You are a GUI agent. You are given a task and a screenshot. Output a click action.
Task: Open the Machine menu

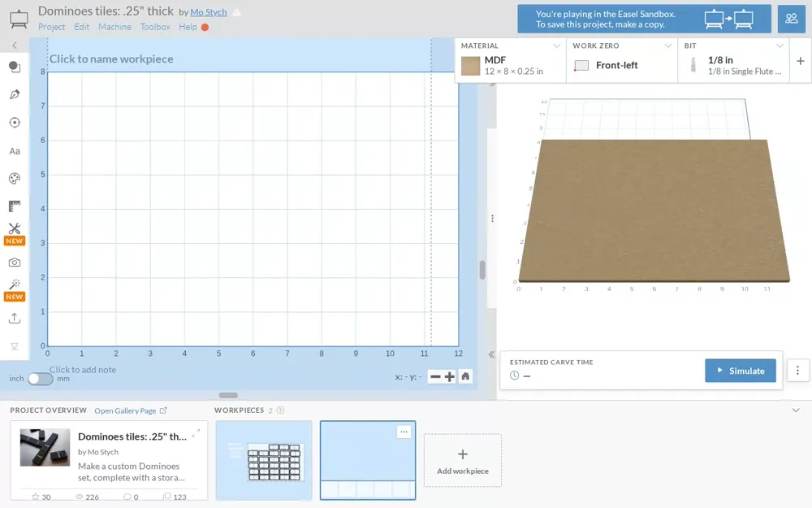114,27
